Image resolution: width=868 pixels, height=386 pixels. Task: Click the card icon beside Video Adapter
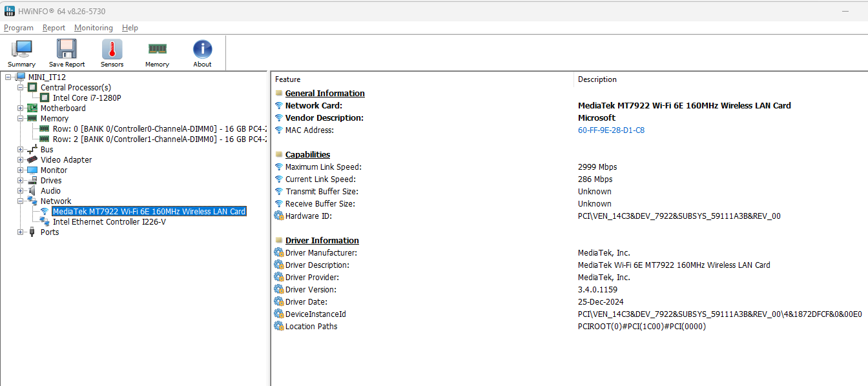(x=32, y=160)
